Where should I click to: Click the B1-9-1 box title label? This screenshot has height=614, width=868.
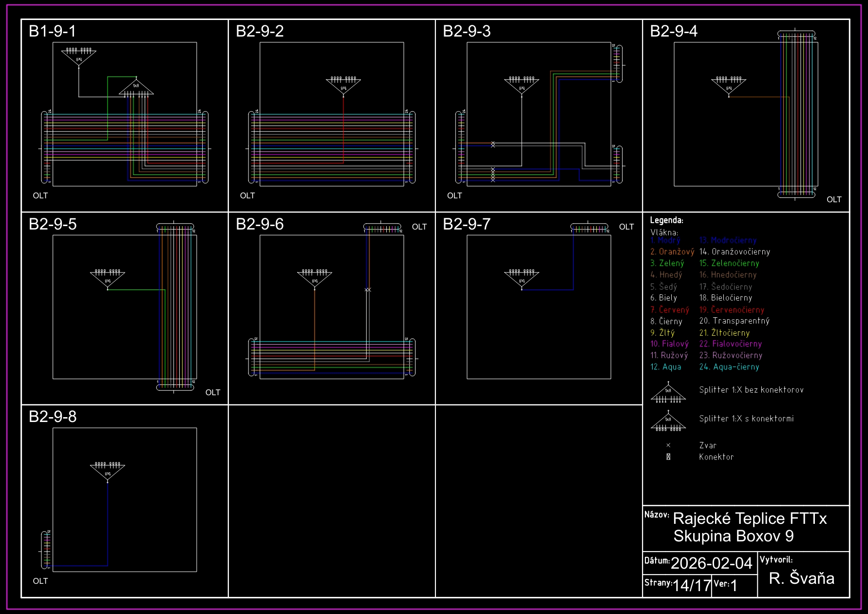[x=53, y=31]
